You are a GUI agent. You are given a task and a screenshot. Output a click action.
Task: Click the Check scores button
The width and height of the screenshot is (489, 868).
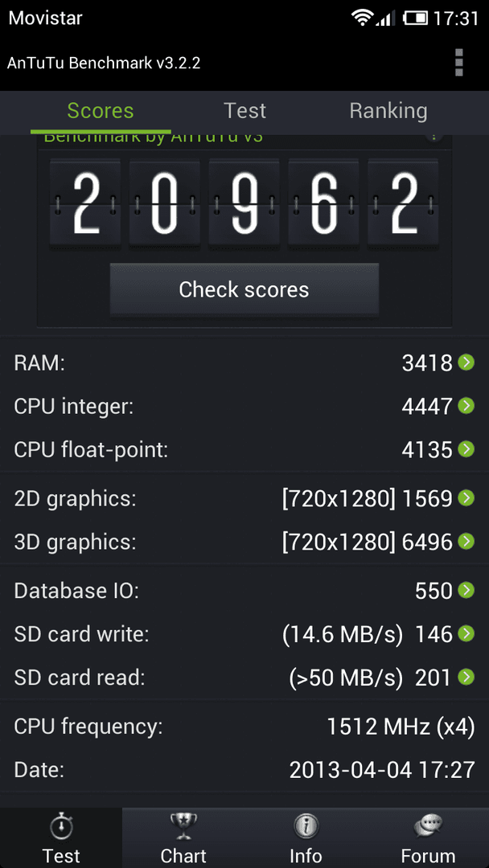click(244, 289)
